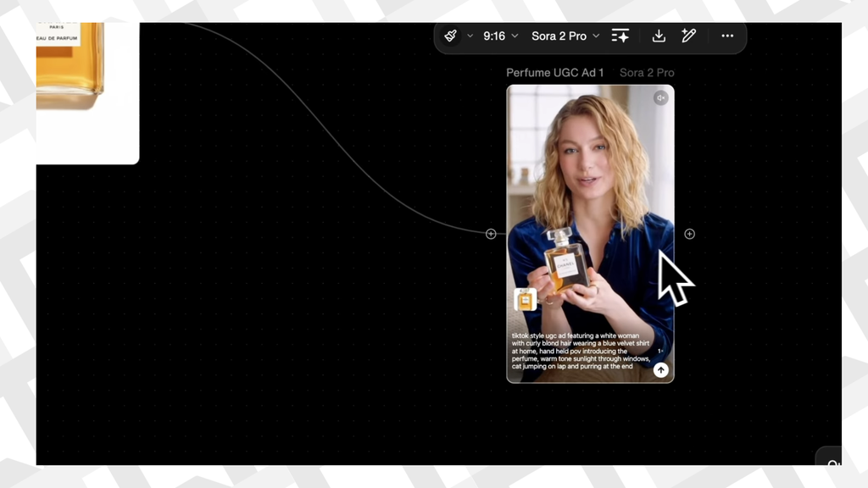The height and width of the screenshot is (488, 868).
Task: Open the Sora 2 Pro model dropdown
Action: (565, 36)
